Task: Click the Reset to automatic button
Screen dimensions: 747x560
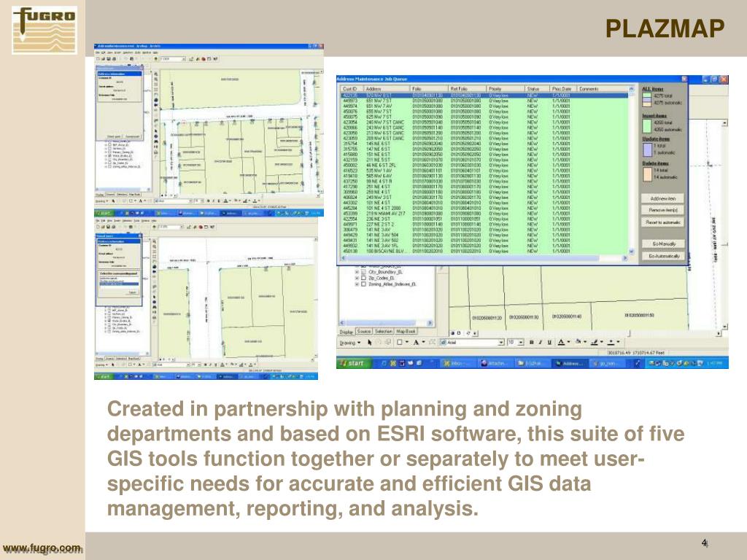Action: tap(663, 222)
